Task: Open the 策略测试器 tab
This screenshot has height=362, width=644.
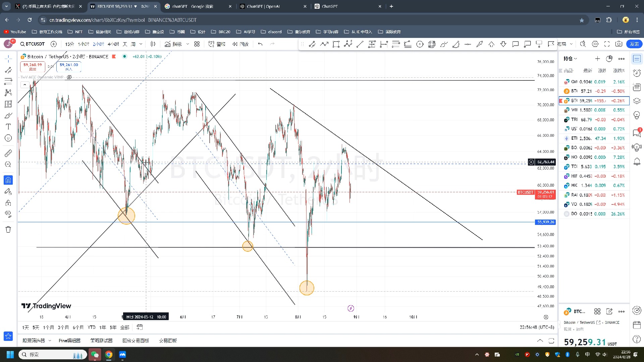Action: (101, 341)
